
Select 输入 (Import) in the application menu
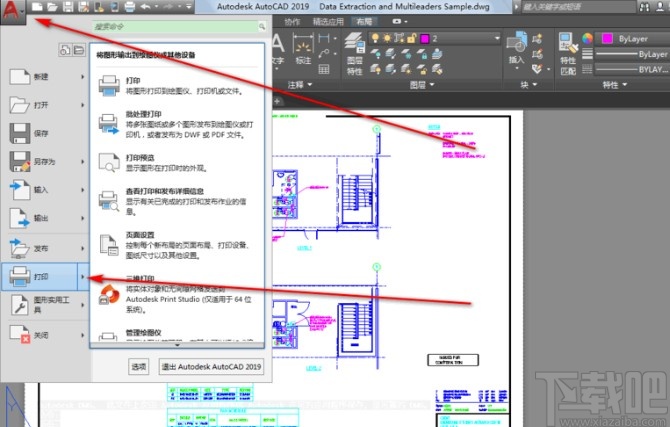point(47,190)
